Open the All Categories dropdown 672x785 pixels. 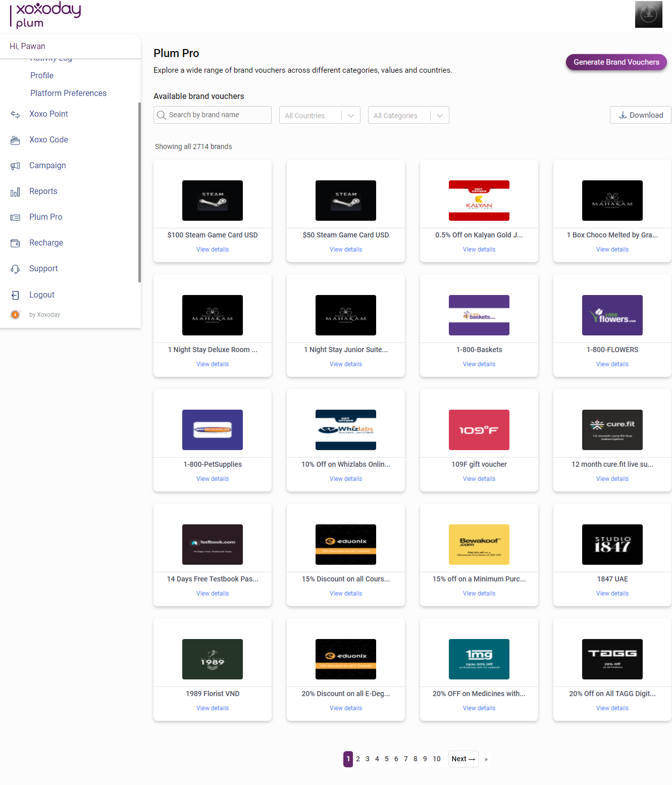point(408,115)
